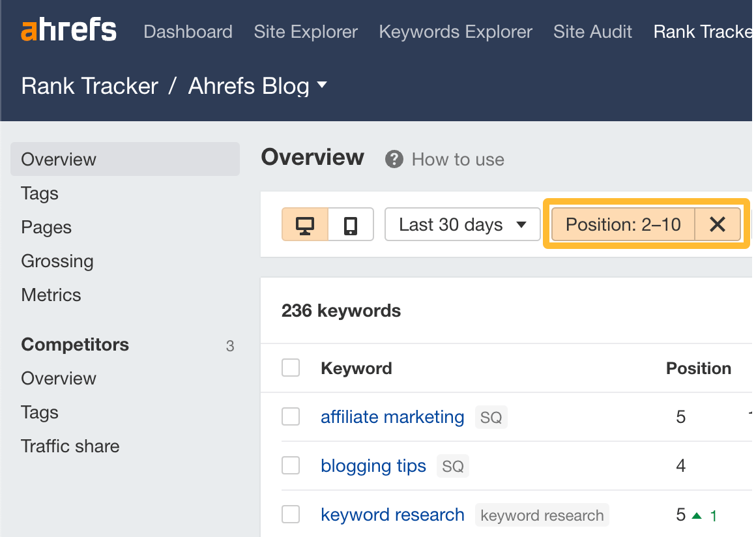
Task: Open the Position filter dropdown
Action: point(624,224)
